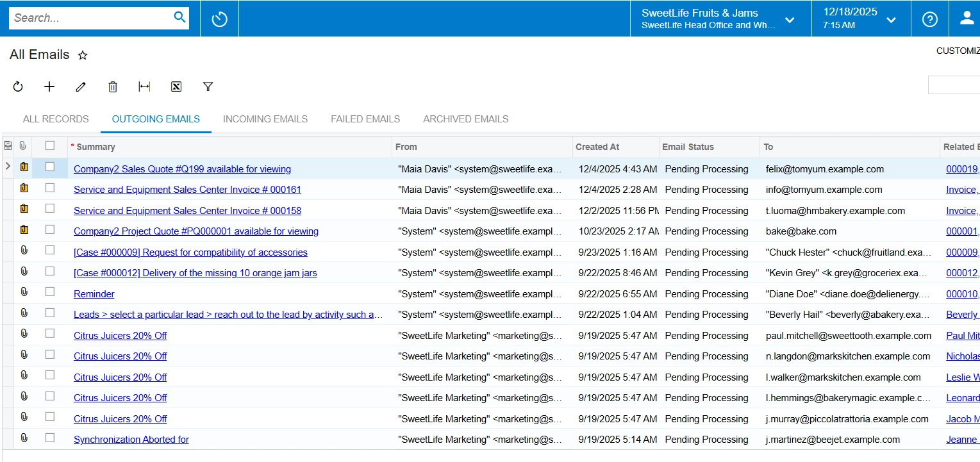Switch to the All Records tab
This screenshot has height=462, width=980.
pyautogui.click(x=56, y=119)
